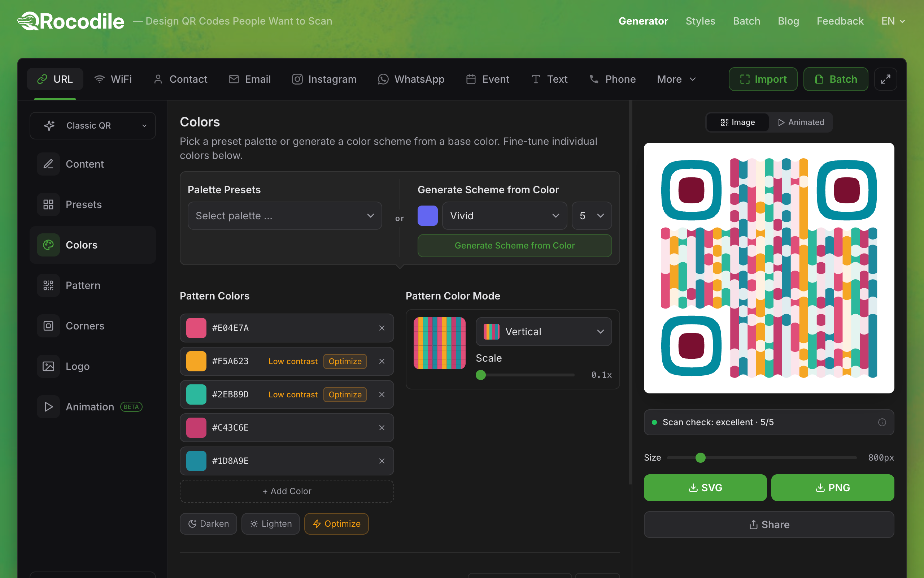Viewport: 924px width, 578px height.
Task: Click the fullscreen expand arrows icon
Action: 885,79
